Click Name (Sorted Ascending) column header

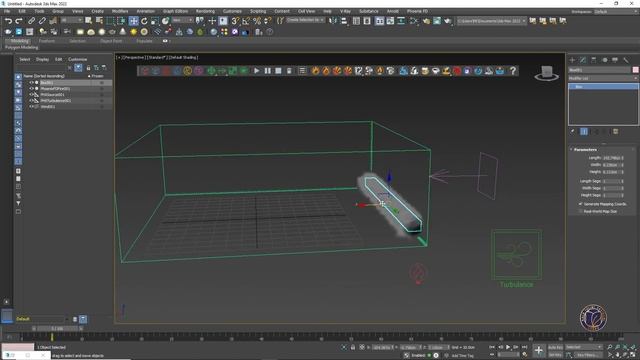pyautogui.click(x=44, y=76)
